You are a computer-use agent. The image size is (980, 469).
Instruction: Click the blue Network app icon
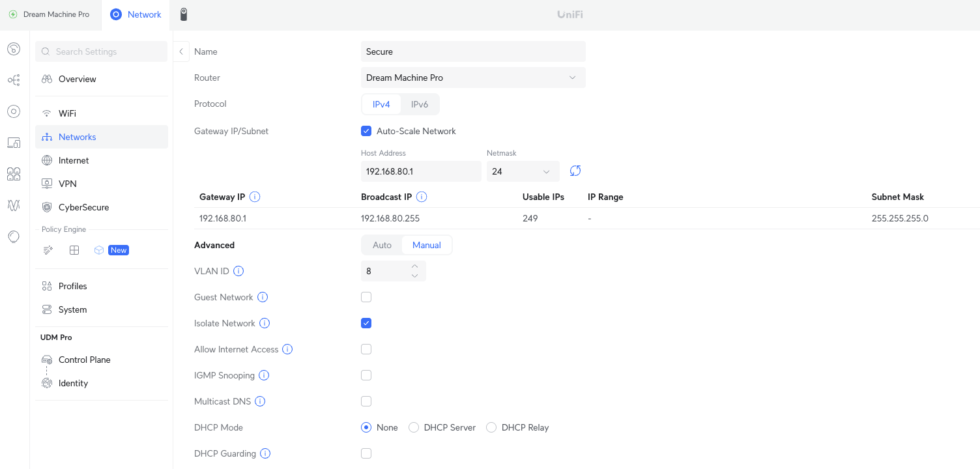[116, 14]
